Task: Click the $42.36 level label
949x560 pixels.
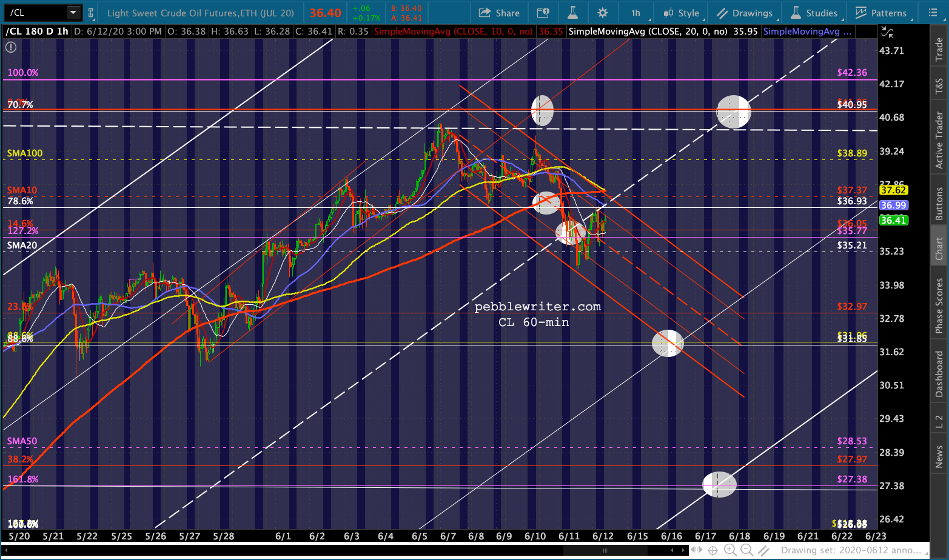Action: coord(852,73)
